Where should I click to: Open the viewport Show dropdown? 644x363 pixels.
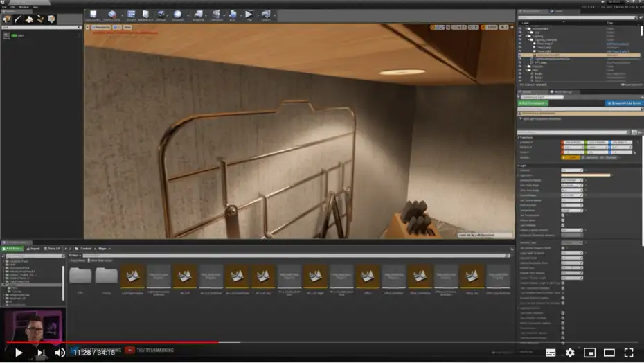(127, 27)
